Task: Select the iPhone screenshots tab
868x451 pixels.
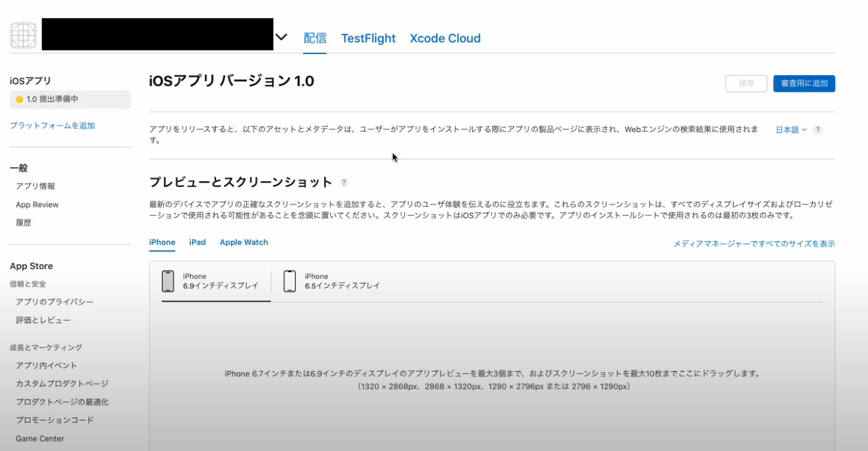Action: pyautogui.click(x=162, y=243)
